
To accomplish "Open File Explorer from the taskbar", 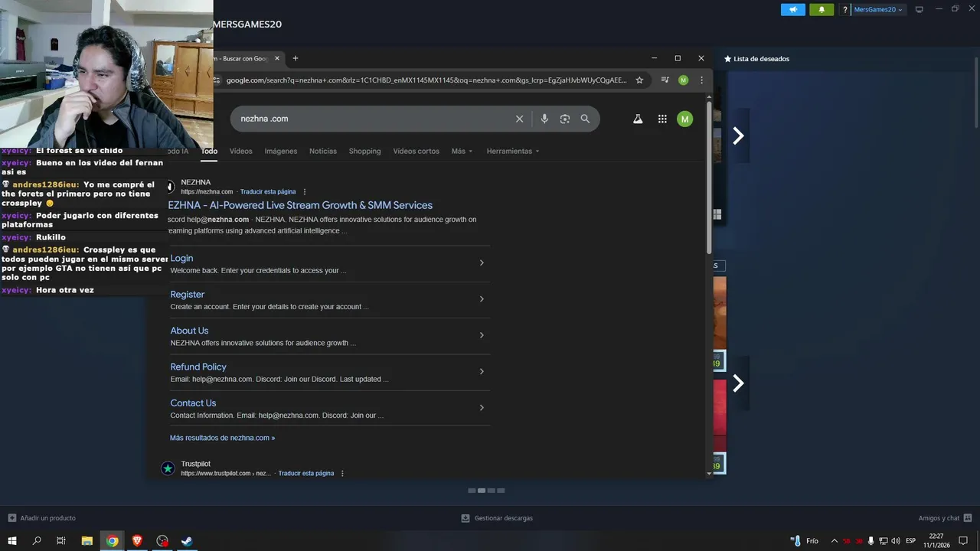I will (x=87, y=540).
